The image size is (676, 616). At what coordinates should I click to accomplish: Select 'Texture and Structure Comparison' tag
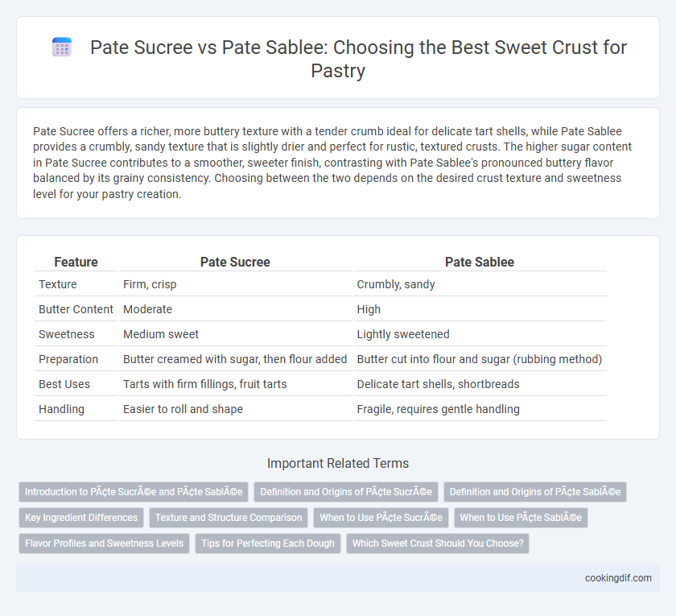tap(229, 518)
